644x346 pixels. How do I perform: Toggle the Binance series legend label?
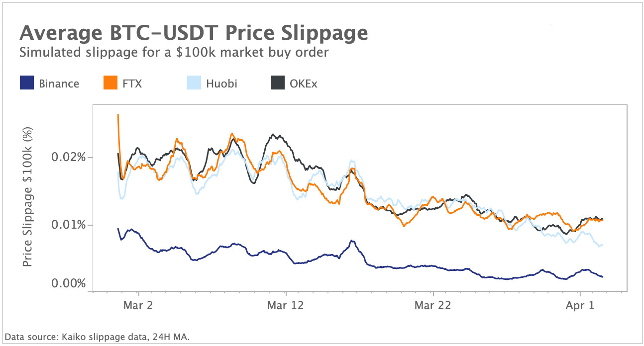[x=59, y=84]
